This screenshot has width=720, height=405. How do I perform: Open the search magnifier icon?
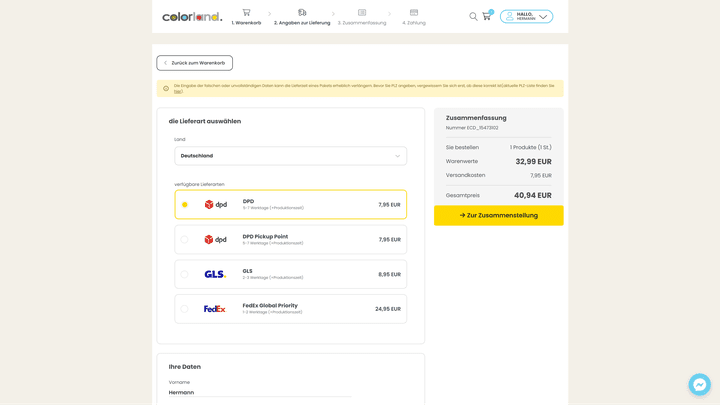click(x=473, y=16)
